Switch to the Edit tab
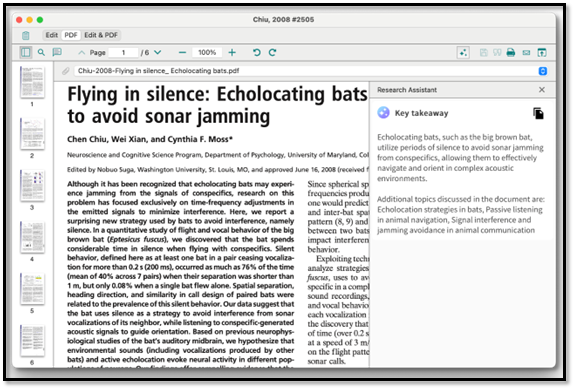 [52, 35]
